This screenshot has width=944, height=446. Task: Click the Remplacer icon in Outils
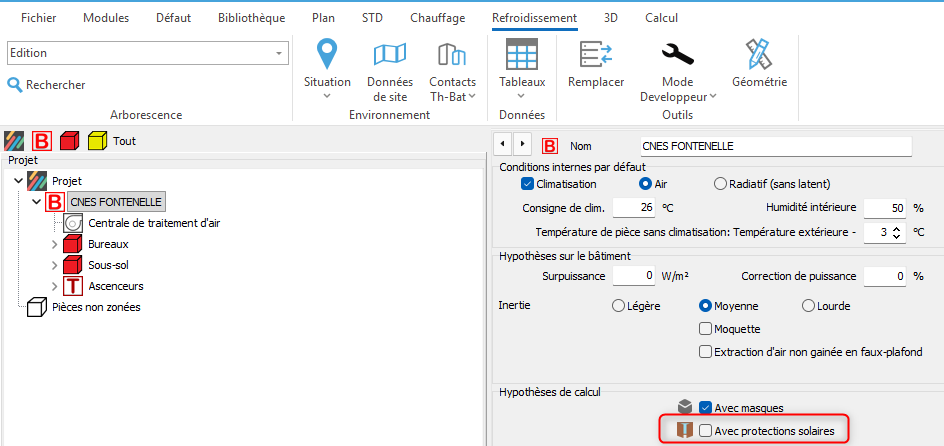[x=596, y=56]
